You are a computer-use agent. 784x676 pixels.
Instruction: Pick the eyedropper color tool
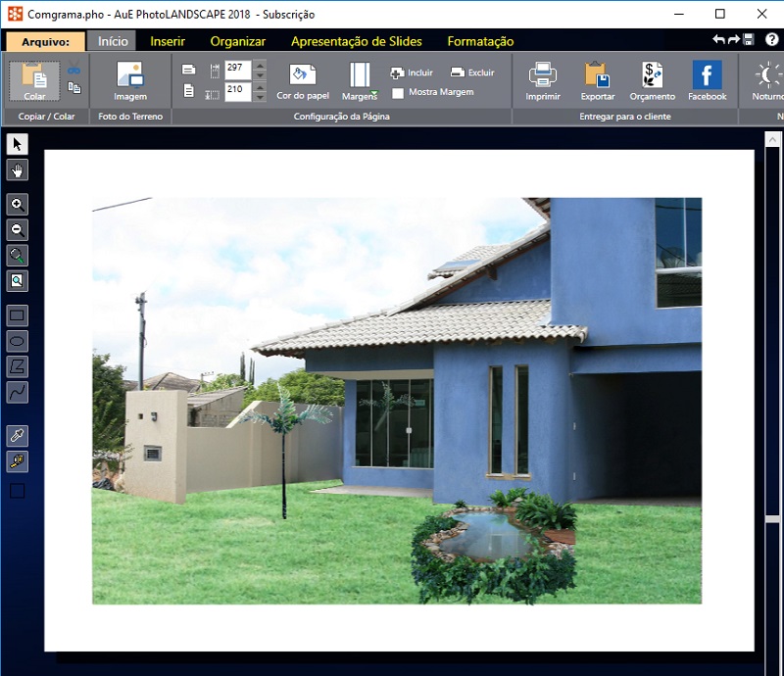18,435
